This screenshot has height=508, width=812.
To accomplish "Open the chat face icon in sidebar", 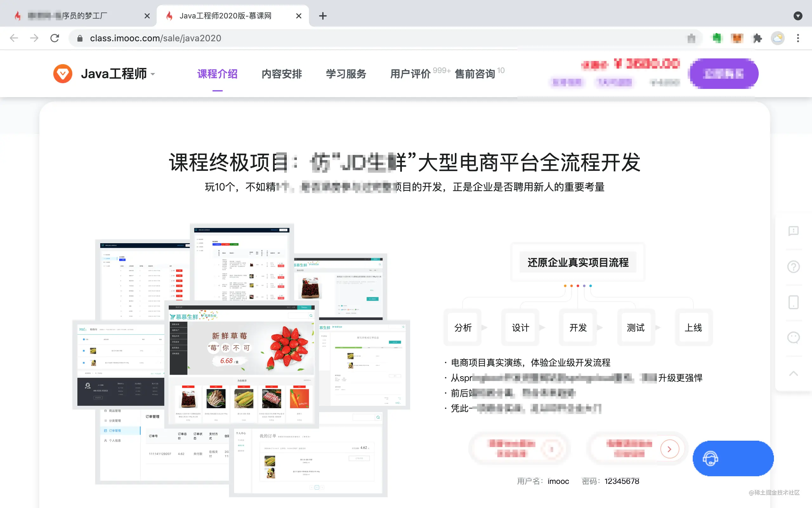I will pyautogui.click(x=793, y=338).
